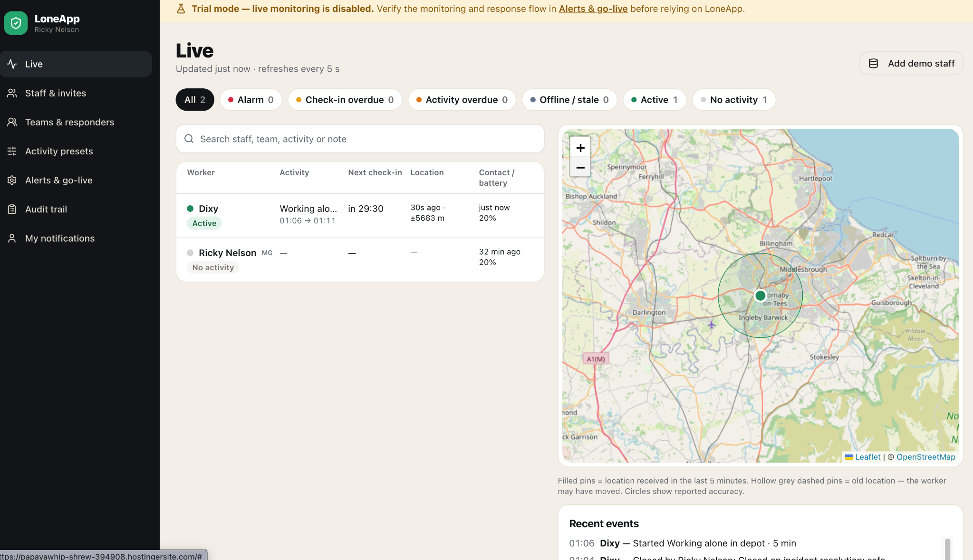Filter by Alarm status
Viewport: 973px width, 560px height.
point(251,100)
